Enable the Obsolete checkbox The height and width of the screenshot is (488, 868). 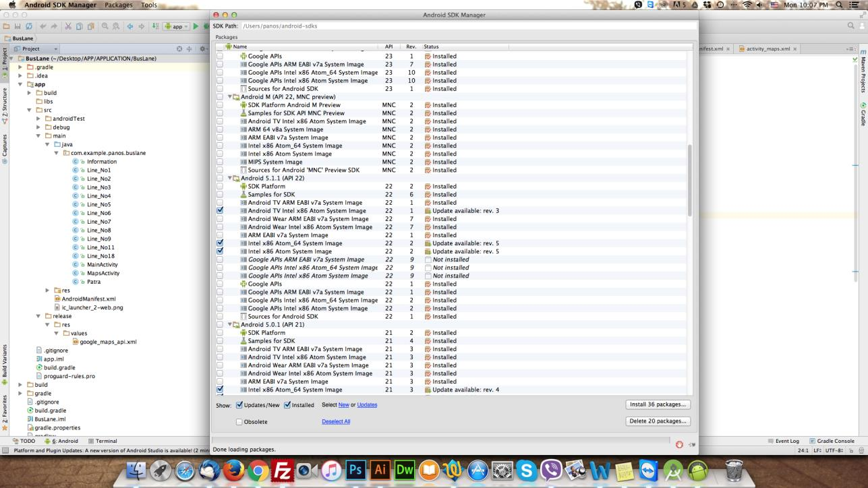tap(239, 422)
